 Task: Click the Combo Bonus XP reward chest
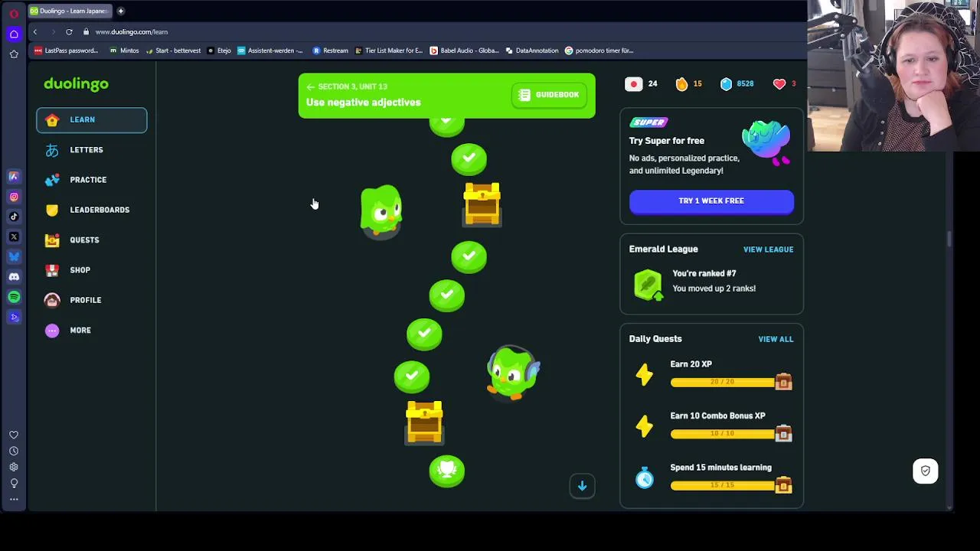783,433
